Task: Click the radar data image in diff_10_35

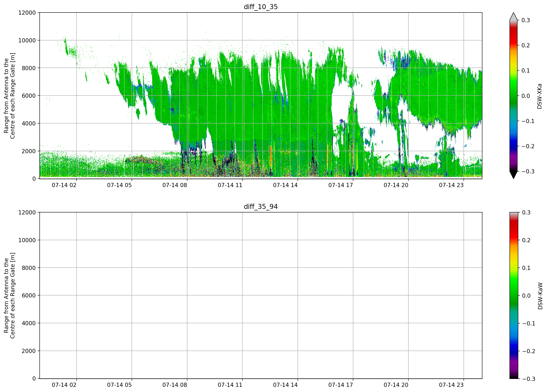Action: (x=261, y=96)
